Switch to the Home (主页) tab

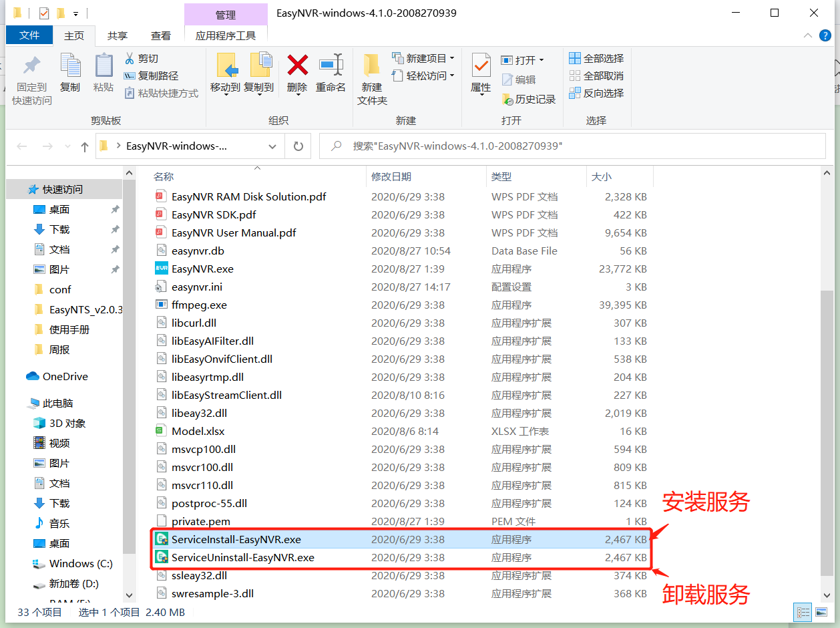click(74, 35)
